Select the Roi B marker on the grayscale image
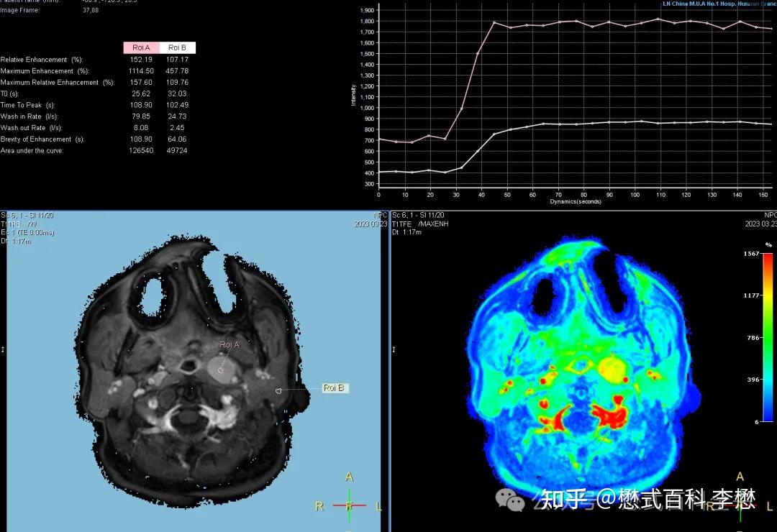Viewport: 777px width, 532px height. point(334,387)
